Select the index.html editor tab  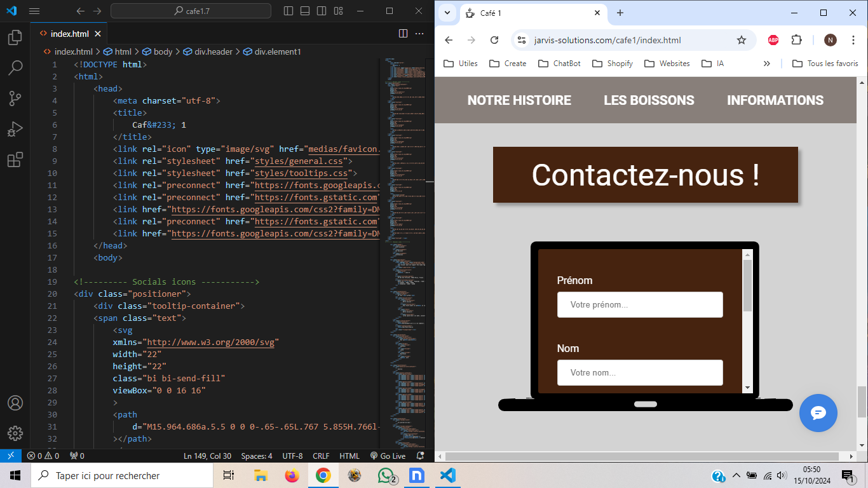69,34
